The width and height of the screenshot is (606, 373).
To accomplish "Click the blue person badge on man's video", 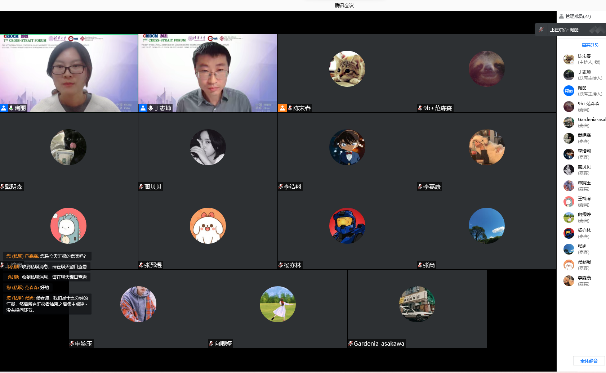I will [x=143, y=108].
